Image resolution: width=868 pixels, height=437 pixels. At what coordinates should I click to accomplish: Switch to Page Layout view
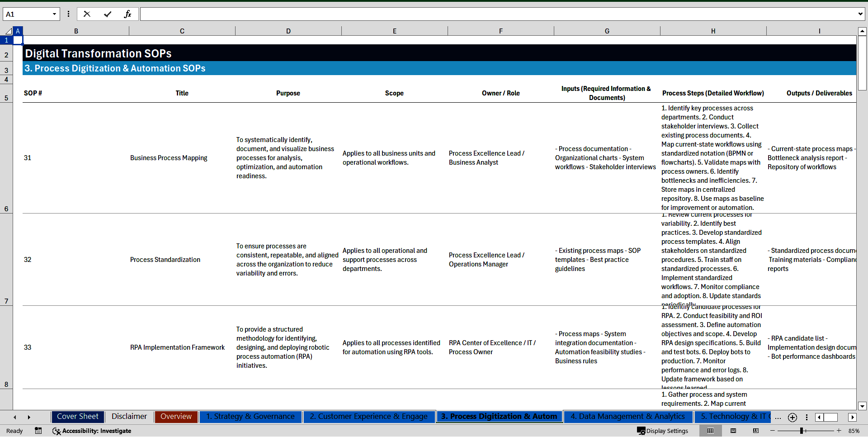point(733,431)
